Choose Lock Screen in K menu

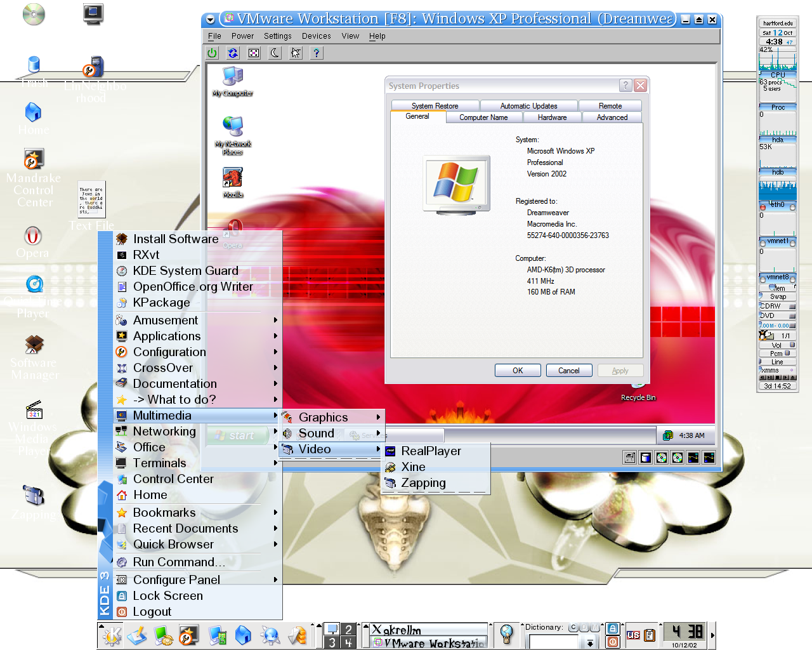(197, 595)
